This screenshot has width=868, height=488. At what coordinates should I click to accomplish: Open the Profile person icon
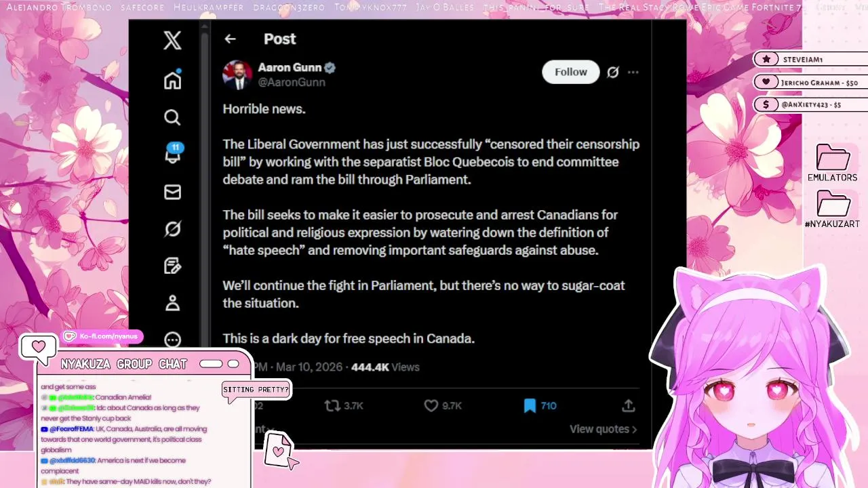[x=172, y=303]
